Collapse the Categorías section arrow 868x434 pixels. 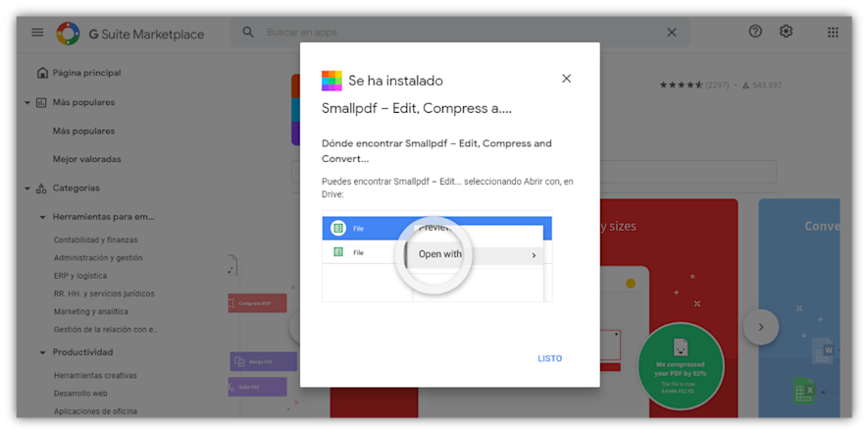point(27,189)
